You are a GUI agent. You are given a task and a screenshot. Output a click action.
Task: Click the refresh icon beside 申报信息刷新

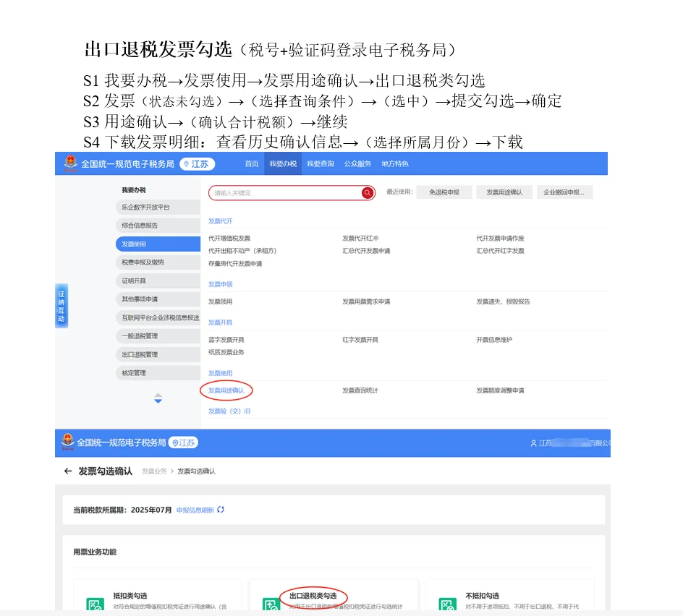point(220,510)
